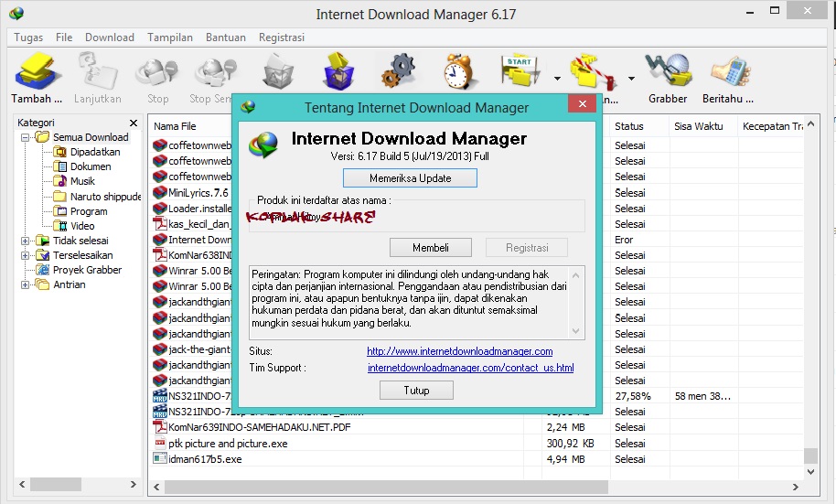Click the Eror status cell

coord(624,240)
